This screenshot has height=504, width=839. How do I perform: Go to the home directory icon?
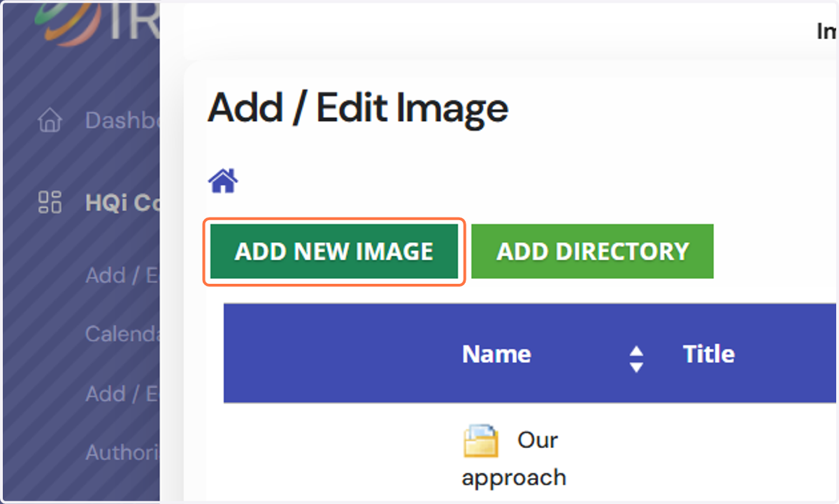pos(223,182)
